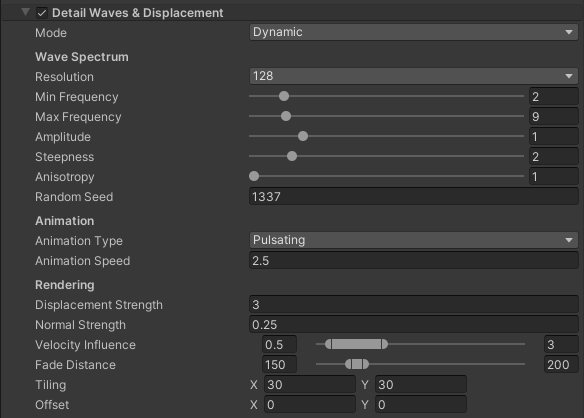The image size is (584, 418).
Task: Click the Min Frequency label
Action: (77, 97)
